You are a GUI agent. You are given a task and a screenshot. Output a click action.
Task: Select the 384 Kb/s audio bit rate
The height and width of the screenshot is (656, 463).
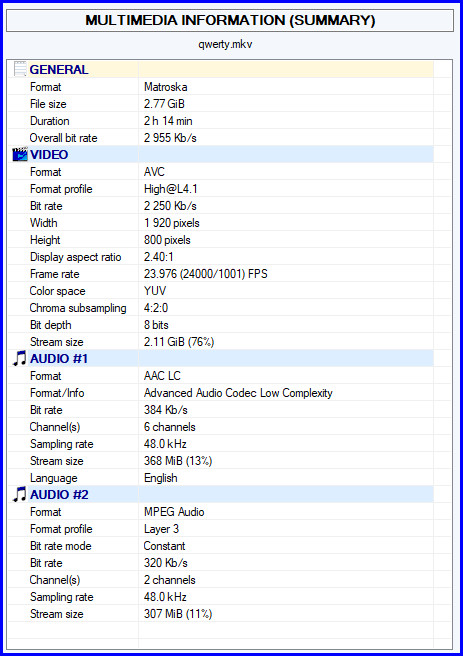(x=166, y=410)
